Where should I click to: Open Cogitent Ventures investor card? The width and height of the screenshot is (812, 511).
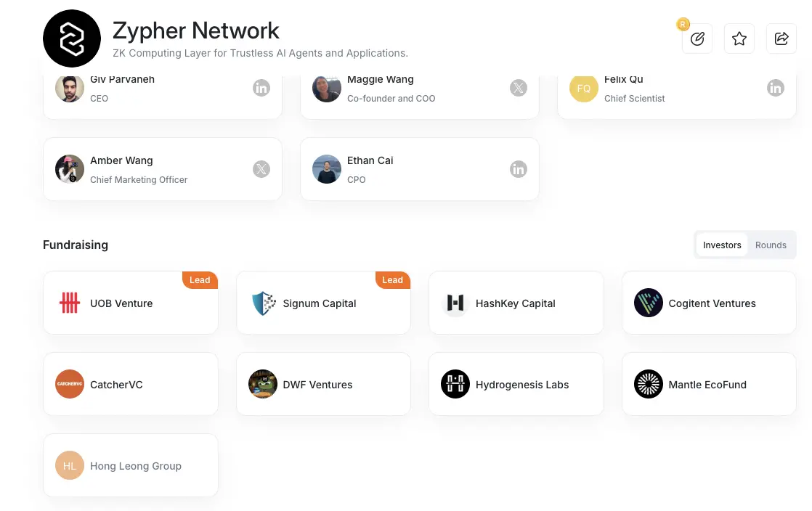pyautogui.click(x=709, y=303)
